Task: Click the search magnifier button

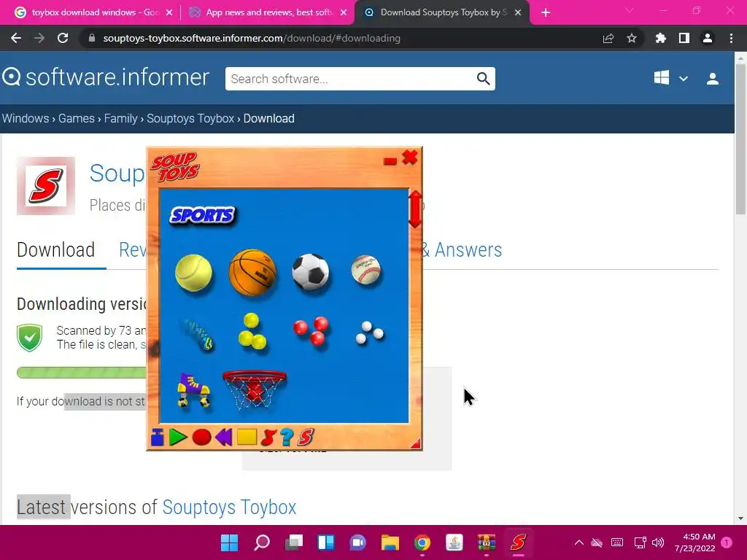Action: point(483,79)
